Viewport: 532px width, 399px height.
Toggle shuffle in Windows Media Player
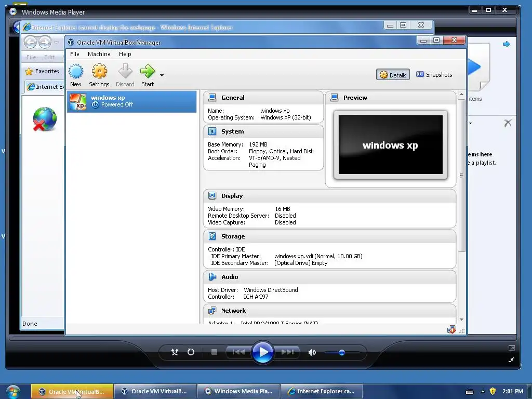tap(175, 352)
